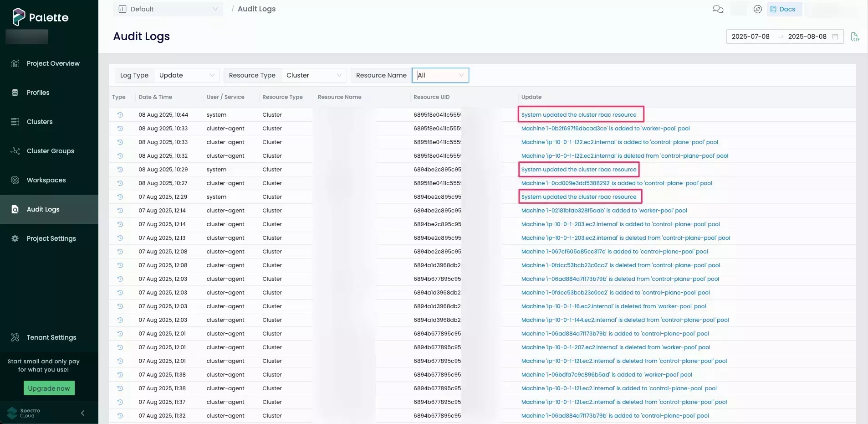The image size is (868, 424).
Task: Change the Log Type Update dropdown
Action: [187, 75]
